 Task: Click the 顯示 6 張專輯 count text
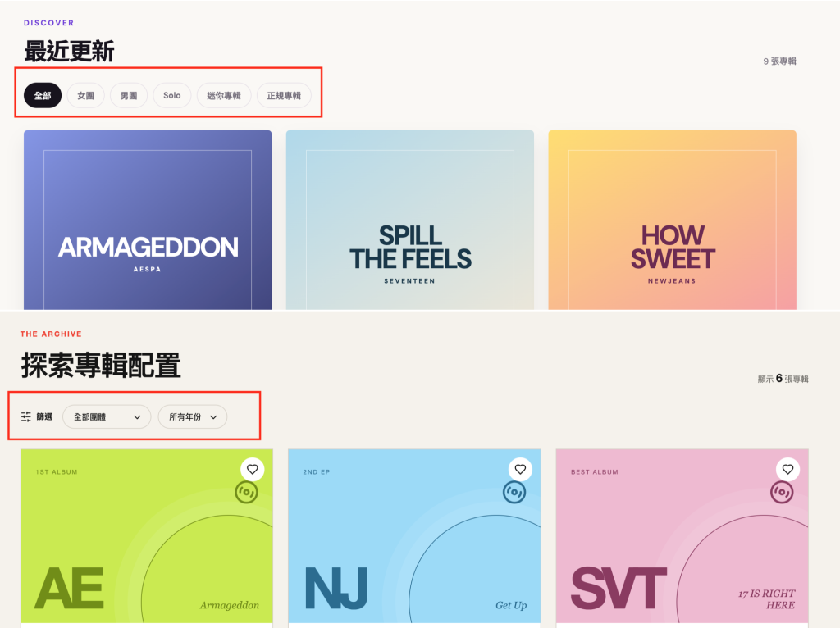(x=783, y=379)
